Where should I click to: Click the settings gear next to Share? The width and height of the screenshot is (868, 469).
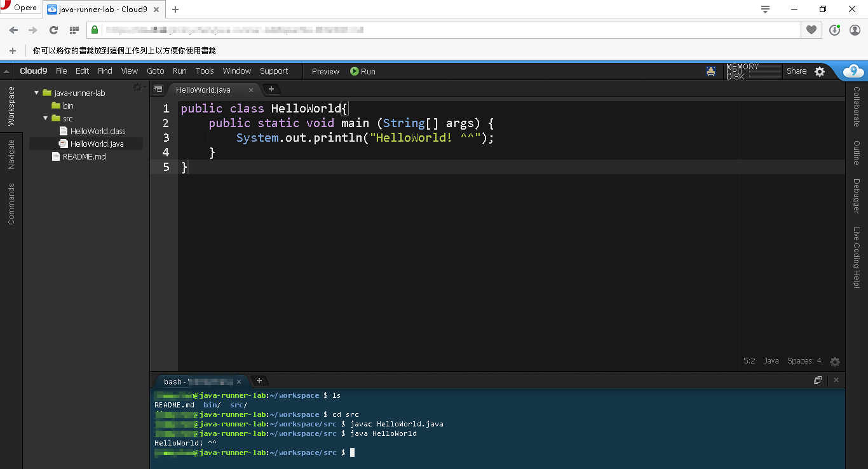(819, 71)
